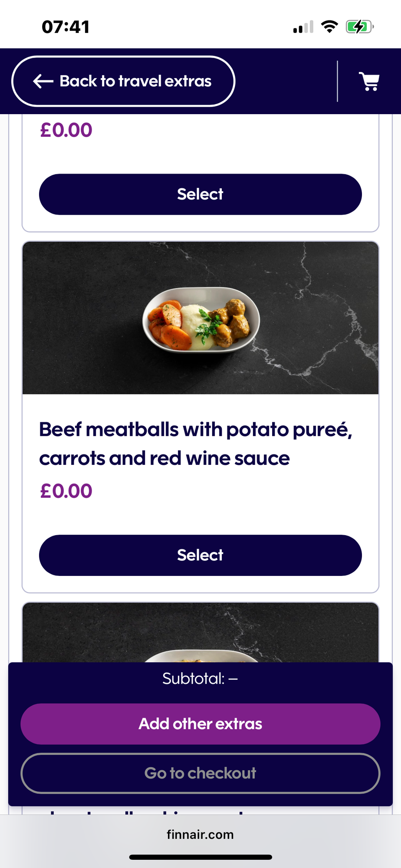This screenshot has width=401, height=868.
Task: Tap the Wi-Fi status icon
Action: pyautogui.click(x=329, y=27)
